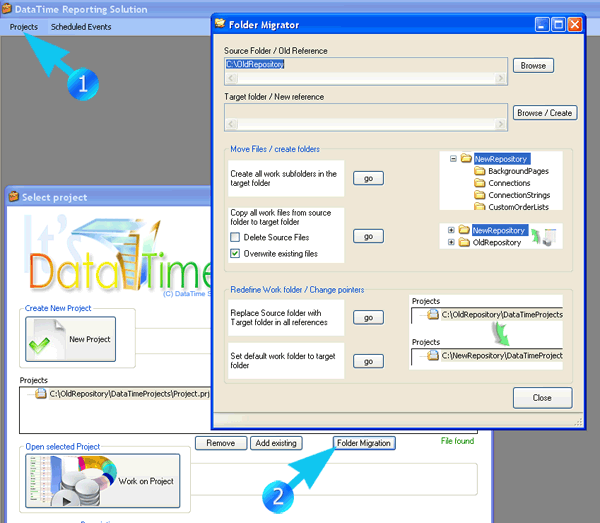Click the BackgroundPages folder icon
This screenshot has height=523, width=600.
click(x=479, y=171)
